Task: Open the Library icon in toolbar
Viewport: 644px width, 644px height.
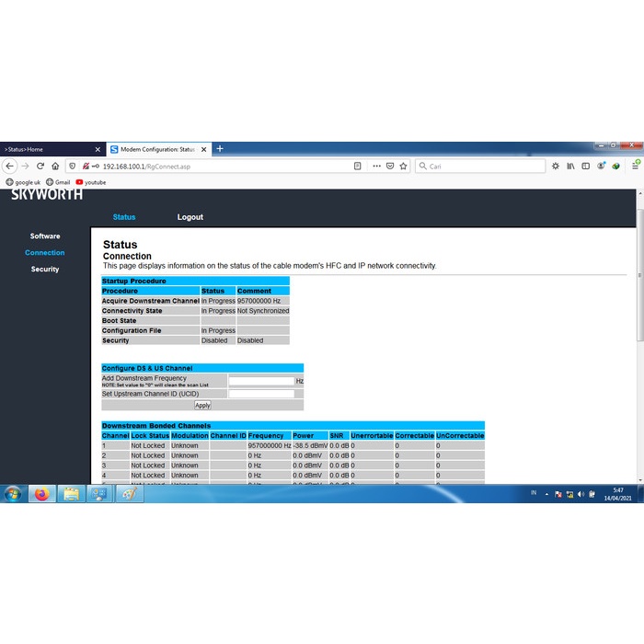Action: (x=571, y=166)
